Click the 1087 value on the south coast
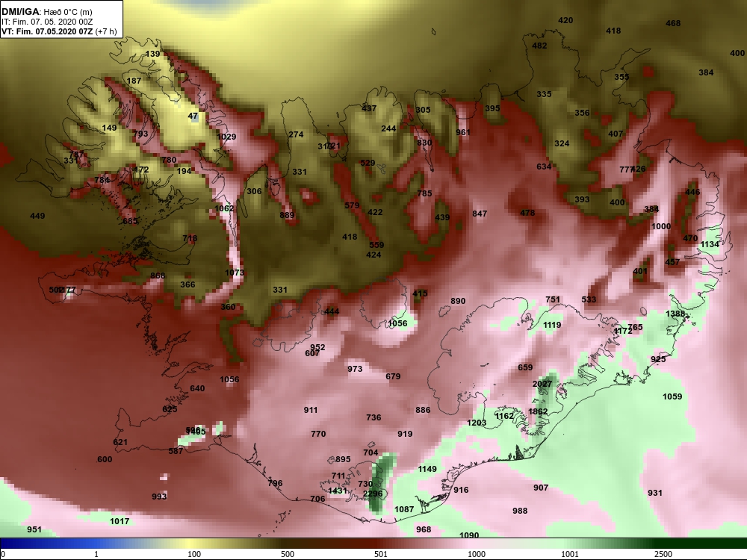747x560 pixels. pos(404,509)
